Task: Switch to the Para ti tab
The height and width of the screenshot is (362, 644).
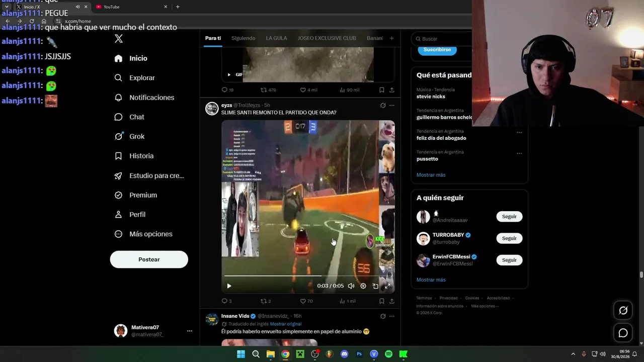Action: 213,38
